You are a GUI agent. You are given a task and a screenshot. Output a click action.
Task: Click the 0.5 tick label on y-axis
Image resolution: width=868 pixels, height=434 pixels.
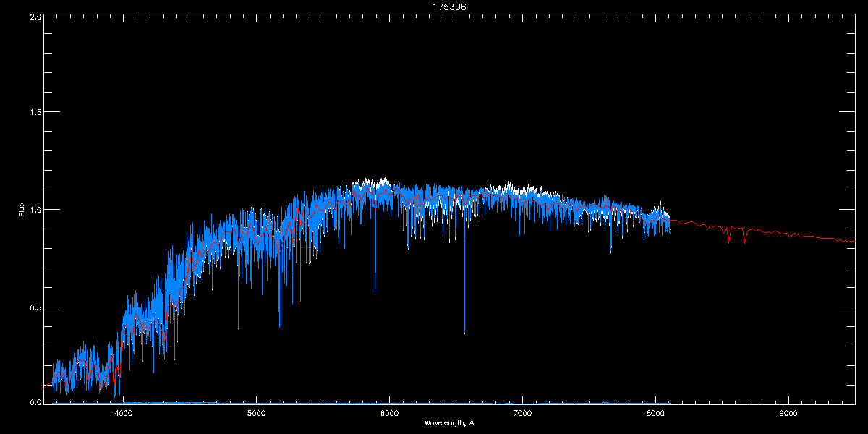point(34,307)
